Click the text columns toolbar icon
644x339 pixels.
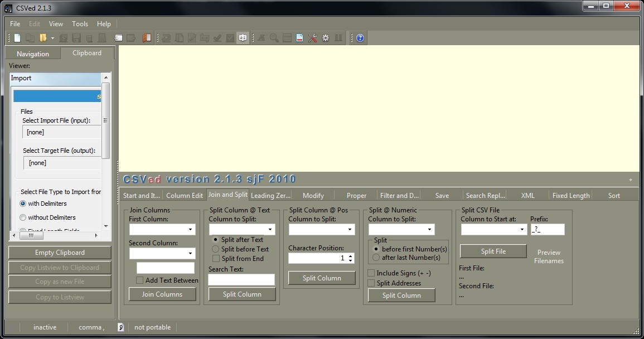(338, 38)
